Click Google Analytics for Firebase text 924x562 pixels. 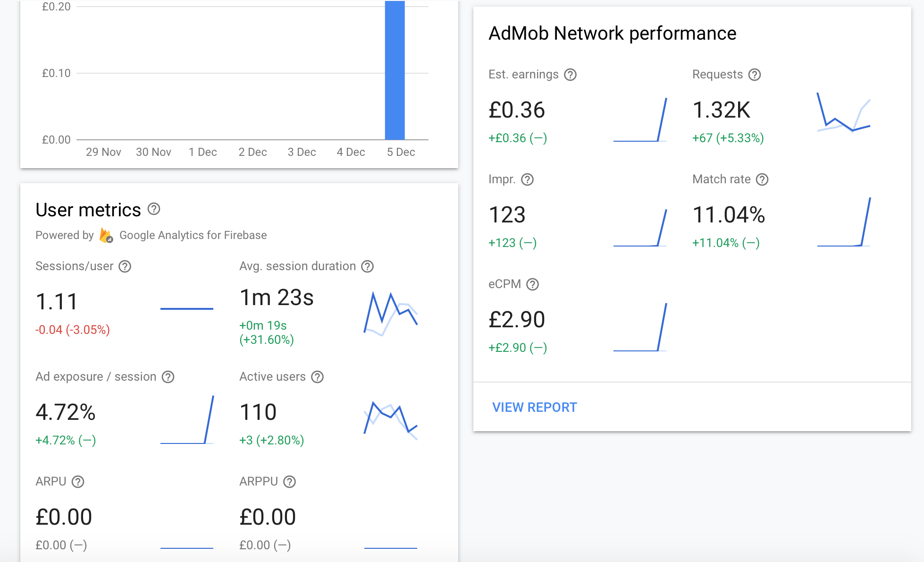coord(193,235)
